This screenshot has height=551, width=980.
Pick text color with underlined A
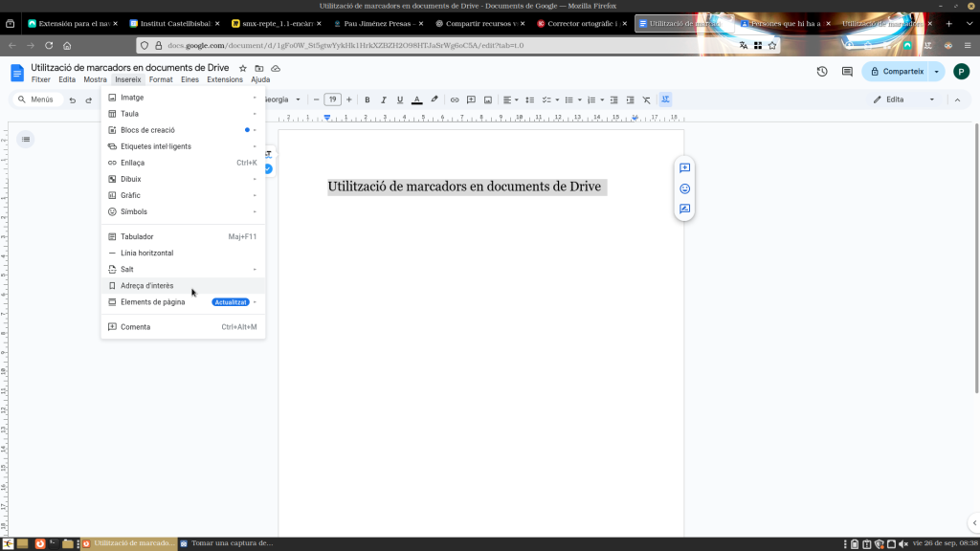pyautogui.click(x=416, y=99)
